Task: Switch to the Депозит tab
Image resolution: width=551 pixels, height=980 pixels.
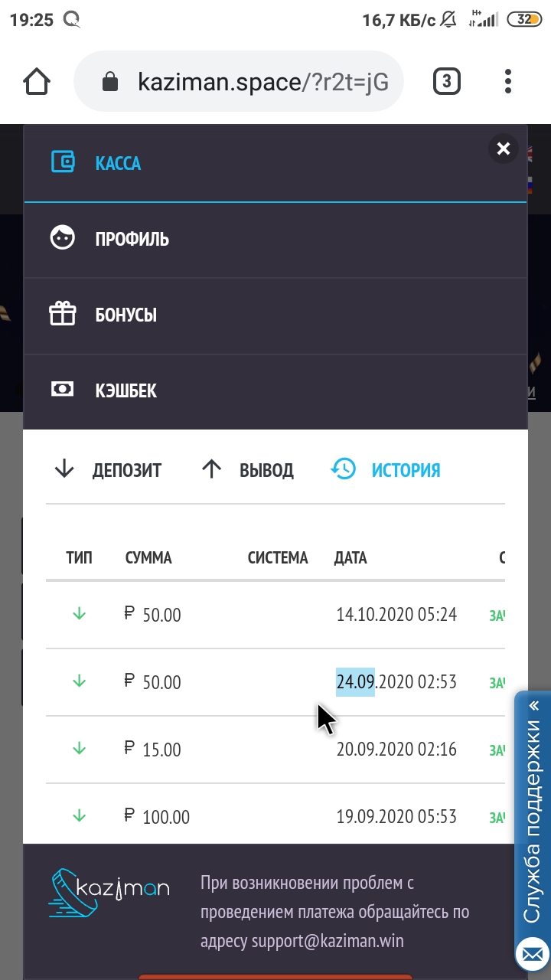Action: click(x=109, y=470)
